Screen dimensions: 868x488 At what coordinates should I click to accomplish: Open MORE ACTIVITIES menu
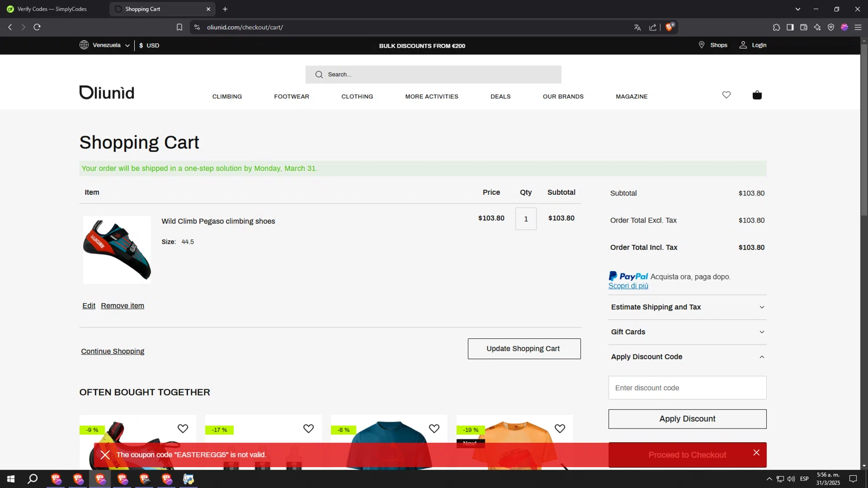click(x=432, y=97)
